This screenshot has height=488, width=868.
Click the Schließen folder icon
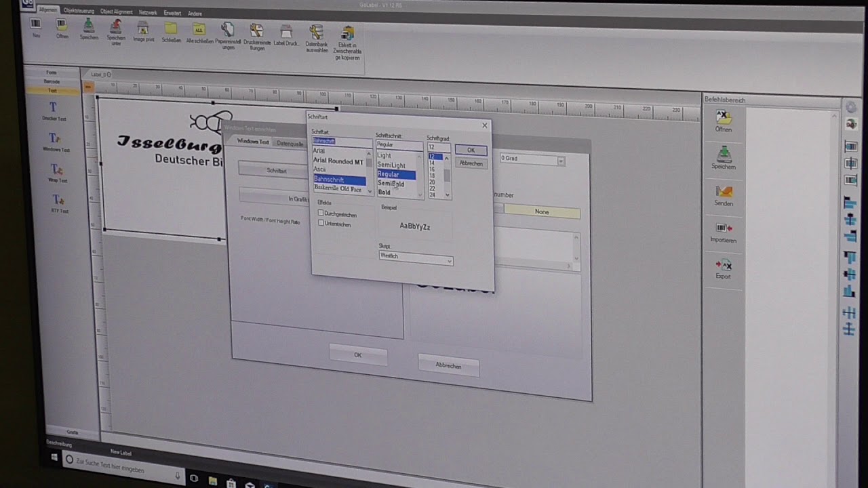[171, 28]
